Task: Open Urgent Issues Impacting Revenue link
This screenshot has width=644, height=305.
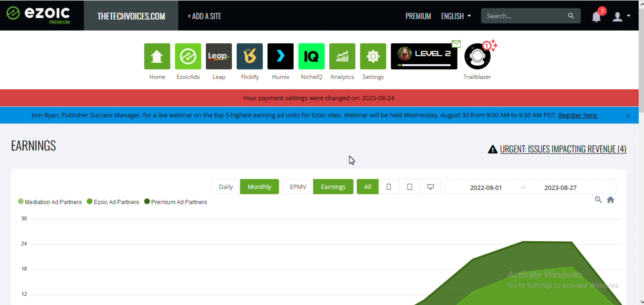Action: (x=563, y=149)
